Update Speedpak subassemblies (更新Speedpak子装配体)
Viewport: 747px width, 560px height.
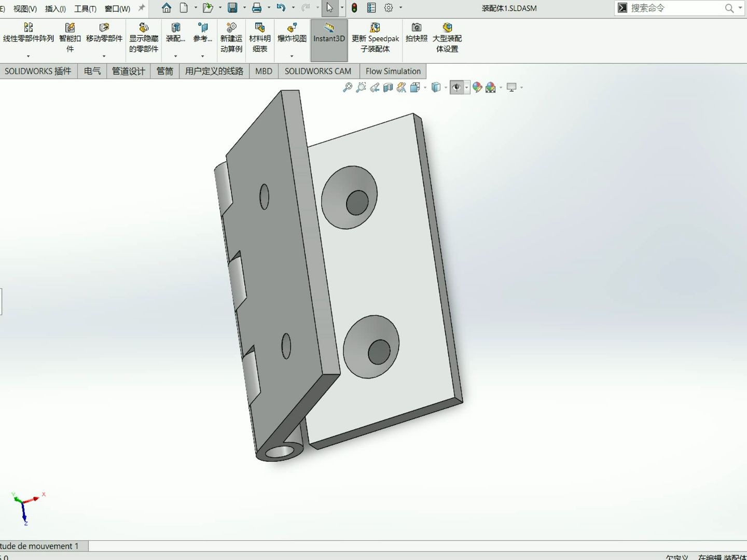(x=375, y=37)
